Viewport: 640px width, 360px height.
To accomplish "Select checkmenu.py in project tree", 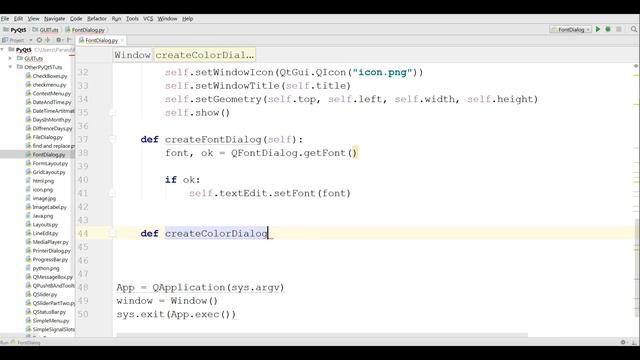I will [x=49, y=85].
